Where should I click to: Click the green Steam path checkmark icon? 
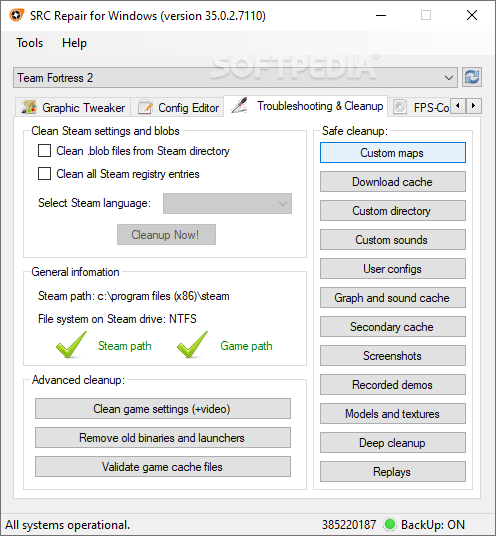tap(71, 345)
